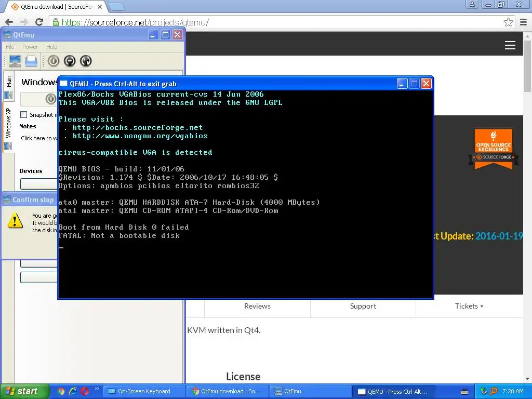Click the License heading on SourceForge page
Image resolution: width=532 pixels, height=399 pixels.
click(243, 377)
